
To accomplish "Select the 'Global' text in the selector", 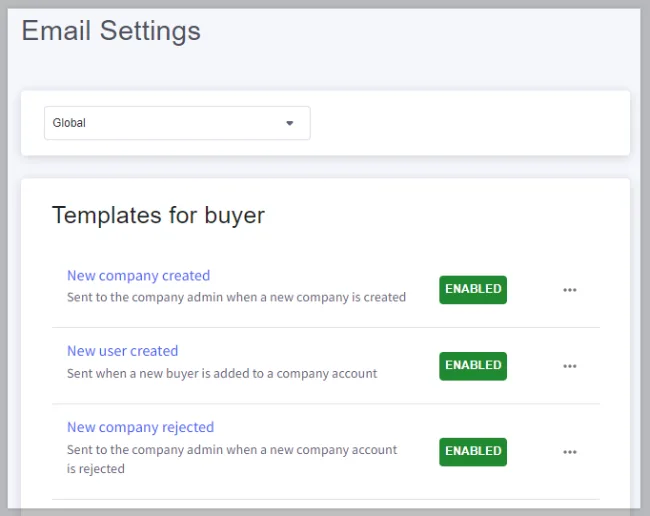I will pos(69,123).
